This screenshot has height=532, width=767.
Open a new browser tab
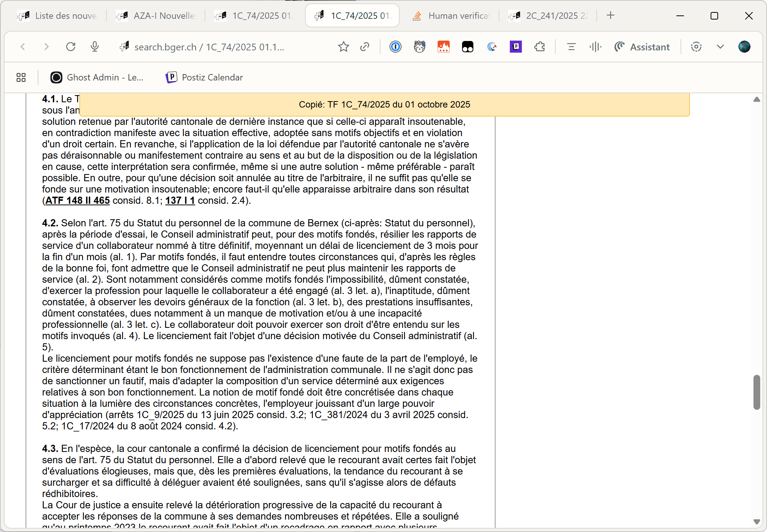tap(611, 15)
